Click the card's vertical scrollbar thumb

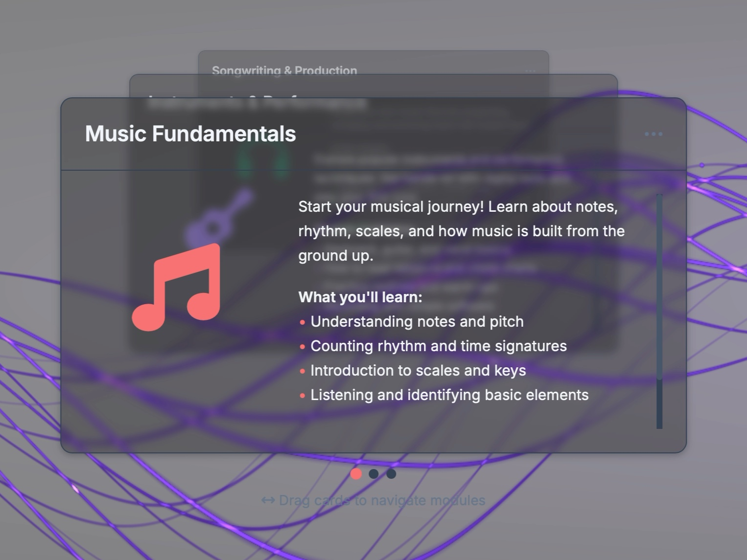pos(659,287)
